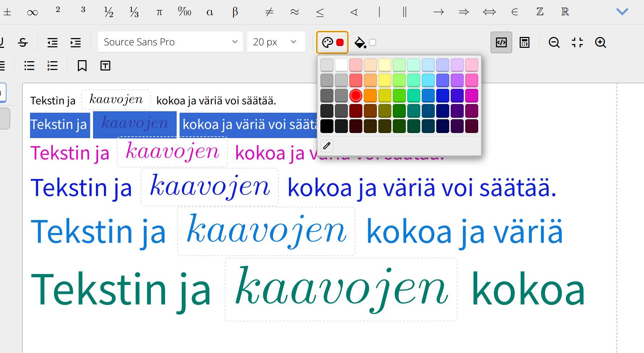Zoom in the editor view
This screenshot has width=644, height=353.
(x=601, y=42)
